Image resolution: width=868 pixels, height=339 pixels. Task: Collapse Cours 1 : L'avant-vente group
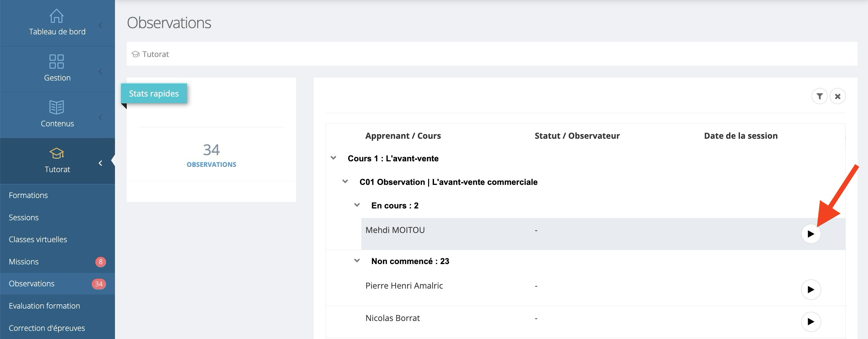(x=333, y=158)
